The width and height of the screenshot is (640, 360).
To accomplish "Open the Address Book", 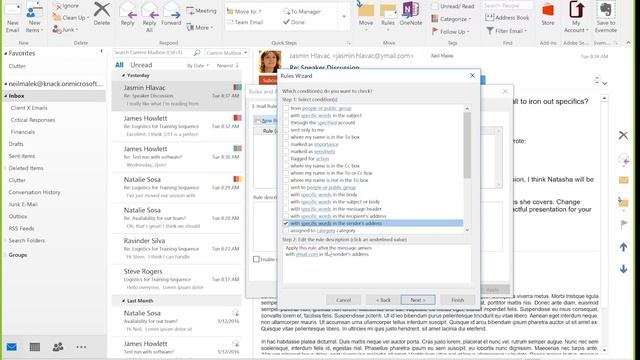I will click(x=507, y=18).
